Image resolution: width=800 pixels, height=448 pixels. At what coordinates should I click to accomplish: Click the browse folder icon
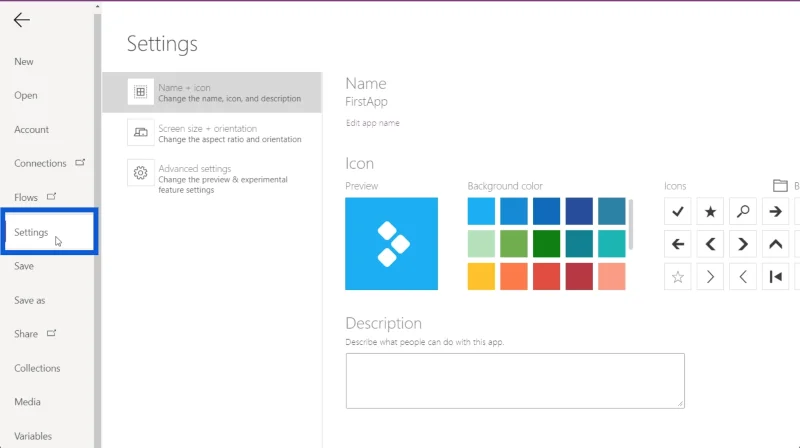[x=780, y=186]
